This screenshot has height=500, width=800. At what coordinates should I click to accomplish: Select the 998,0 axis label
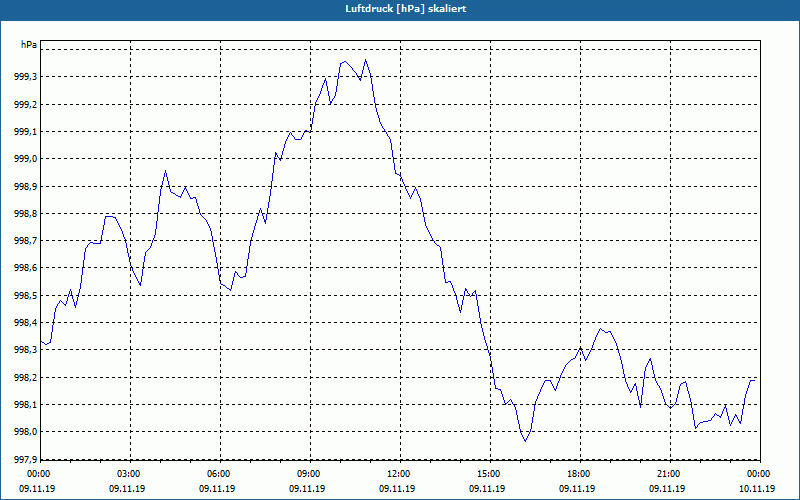[27, 432]
